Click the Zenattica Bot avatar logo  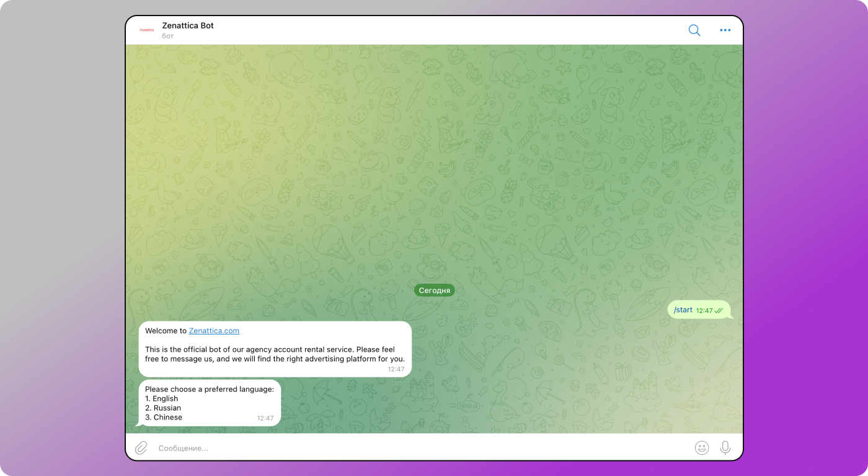147,30
